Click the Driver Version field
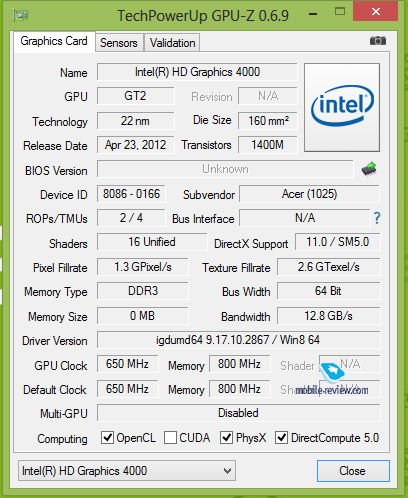The image size is (408, 498). coord(238,340)
